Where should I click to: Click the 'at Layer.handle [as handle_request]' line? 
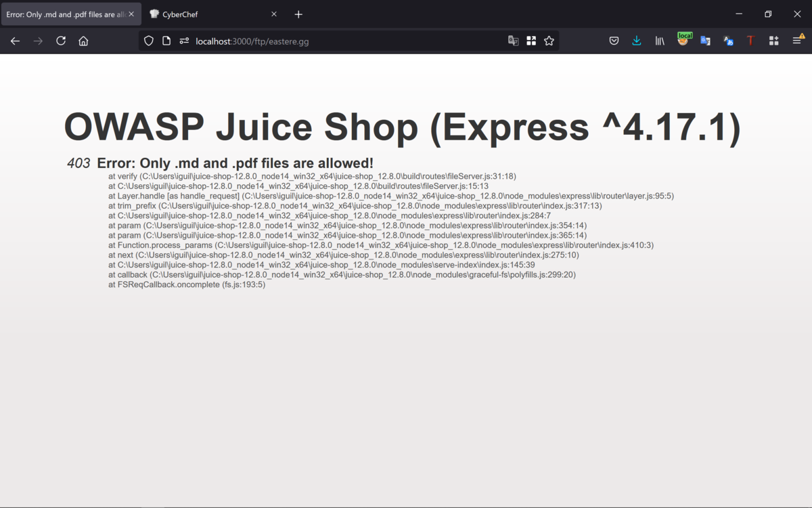[x=391, y=196]
